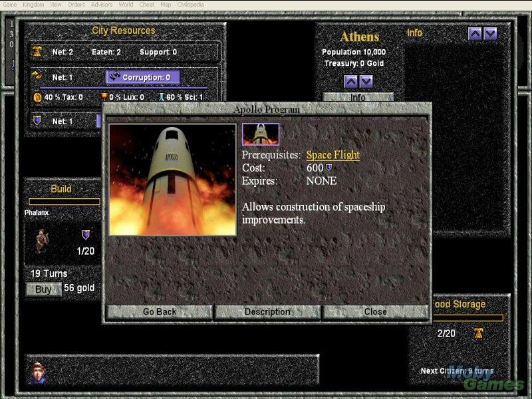Open the World menu
The width and height of the screenshot is (532, 399).
point(126,5)
